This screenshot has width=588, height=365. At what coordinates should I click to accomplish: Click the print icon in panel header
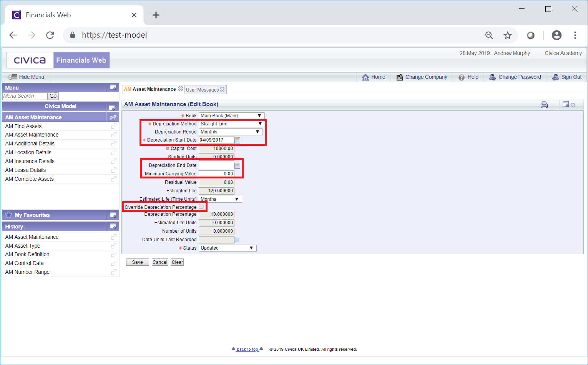(544, 105)
